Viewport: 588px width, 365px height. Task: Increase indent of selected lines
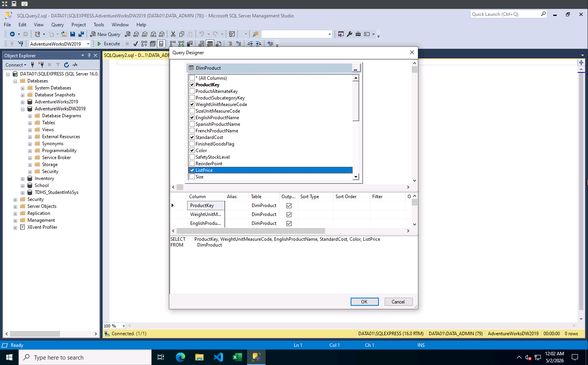259,44
